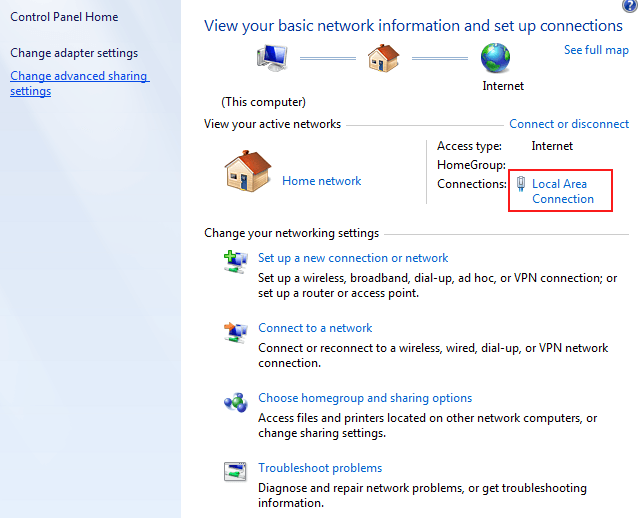Open Change advanced sharing settings

[x=79, y=83]
